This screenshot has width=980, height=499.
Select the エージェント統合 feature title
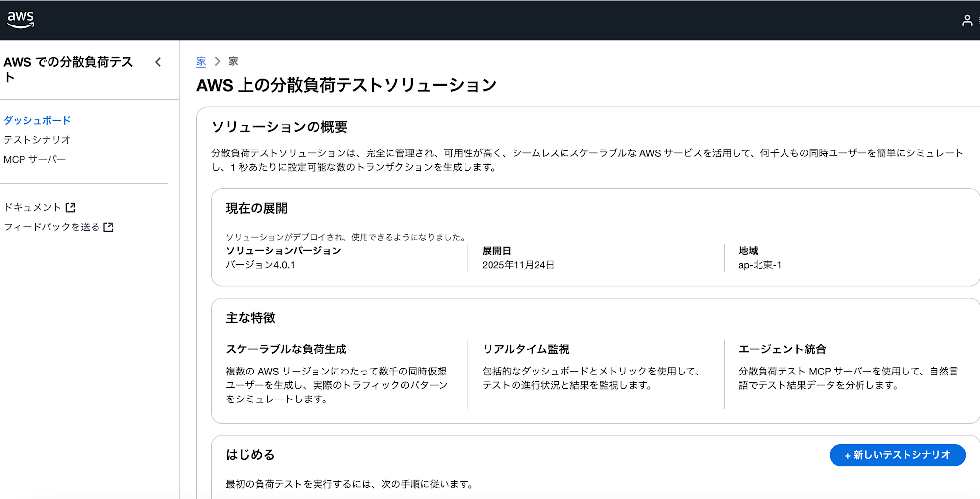click(783, 349)
